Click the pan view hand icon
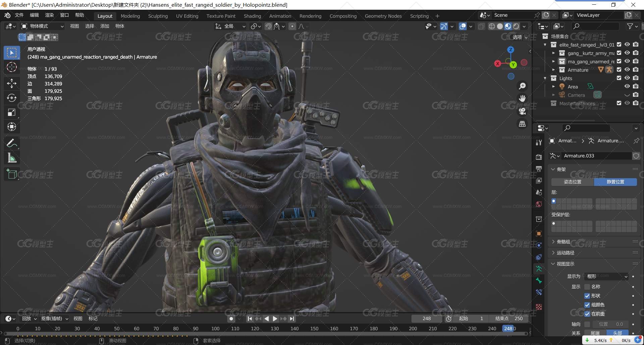The height and width of the screenshot is (345, 644). 522,98
